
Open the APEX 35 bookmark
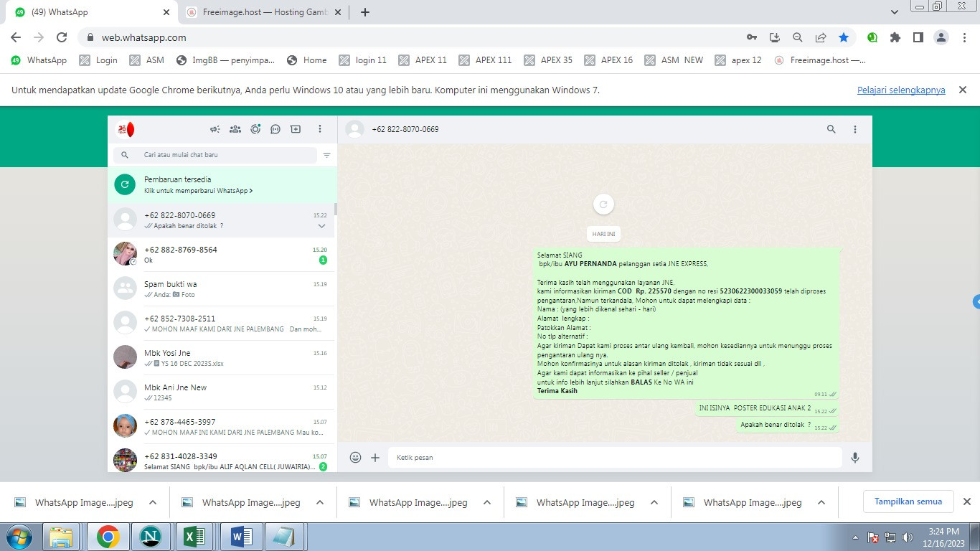click(548, 60)
